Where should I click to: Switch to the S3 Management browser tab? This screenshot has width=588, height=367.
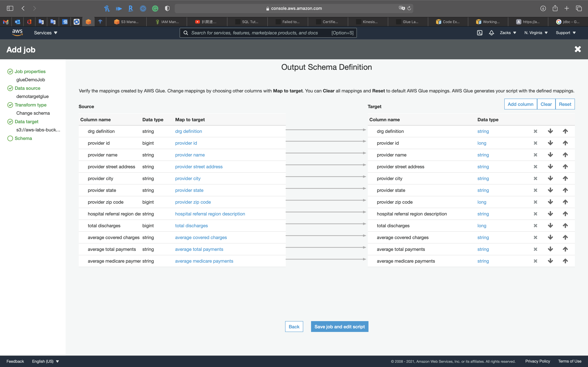coord(127,22)
